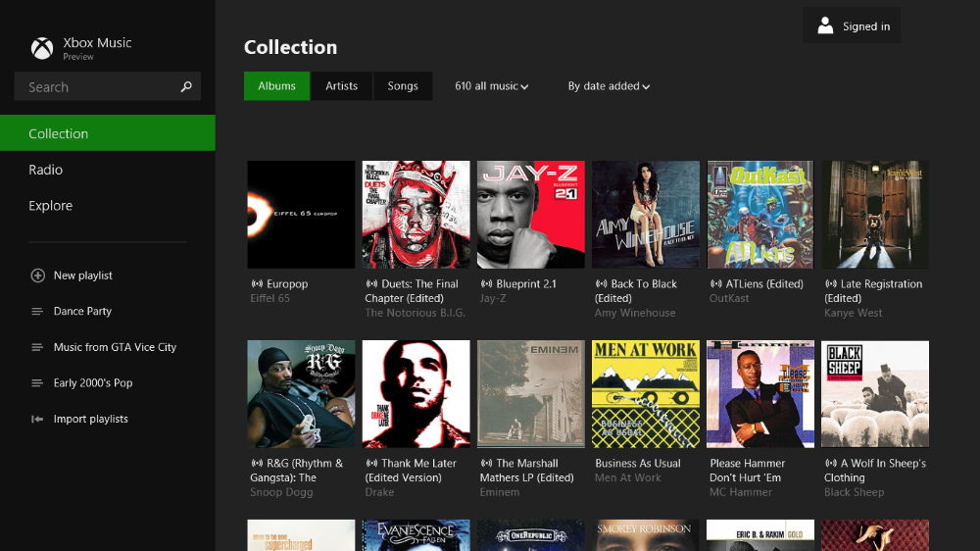Click streaming icon beside Europop
Screen dimensions: 980x551
tap(257, 284)
